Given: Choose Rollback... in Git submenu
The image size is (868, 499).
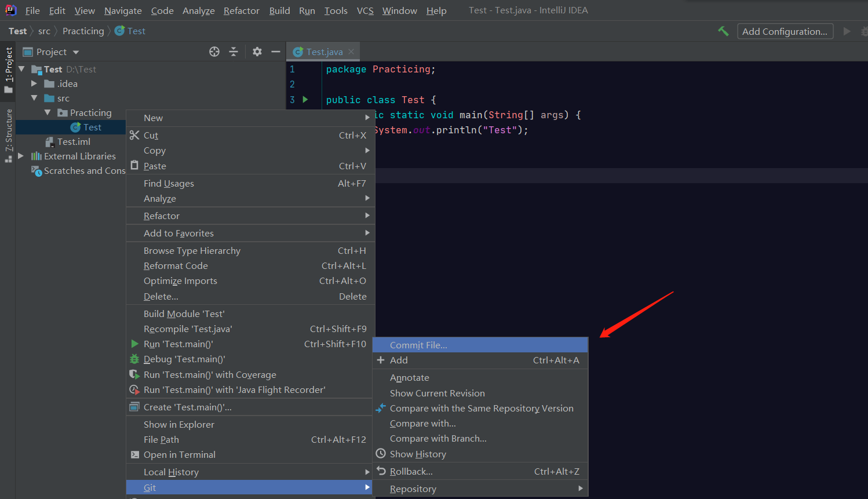Looking at the screenshot, I should pyautogui.click(x=480, y=471).
